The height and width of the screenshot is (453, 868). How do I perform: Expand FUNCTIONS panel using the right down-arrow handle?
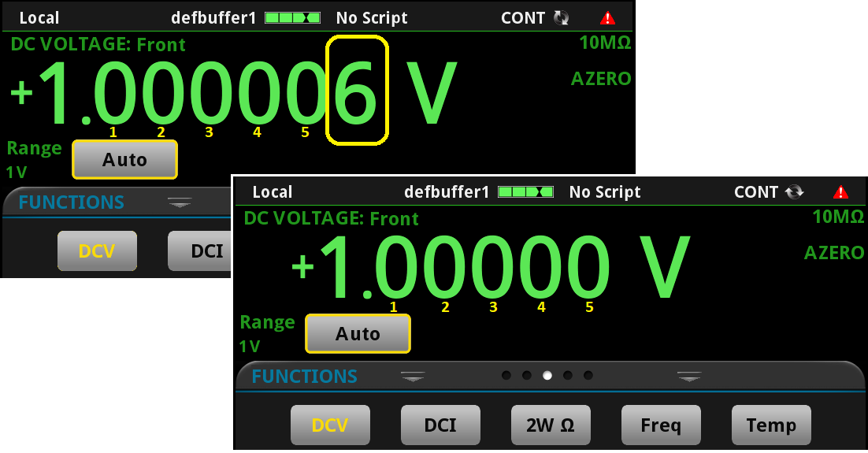pos(689,377)
